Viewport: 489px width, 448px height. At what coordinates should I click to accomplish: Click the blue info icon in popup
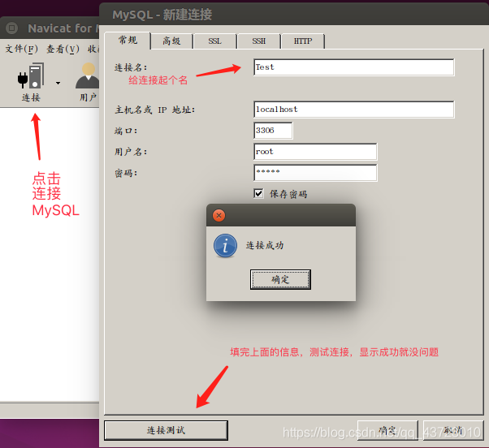225,246
